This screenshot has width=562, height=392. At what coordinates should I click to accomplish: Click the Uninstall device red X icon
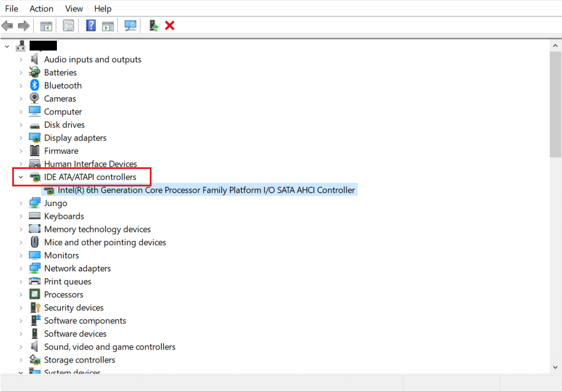(169, 26)
